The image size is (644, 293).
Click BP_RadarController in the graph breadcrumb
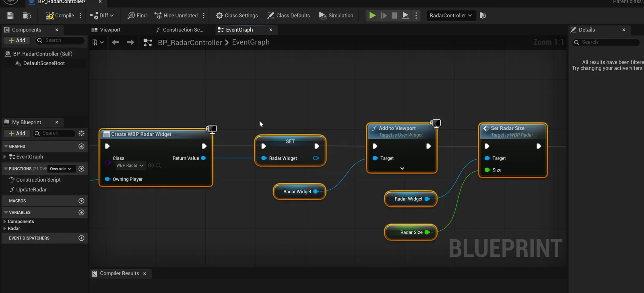coord(190,43)
